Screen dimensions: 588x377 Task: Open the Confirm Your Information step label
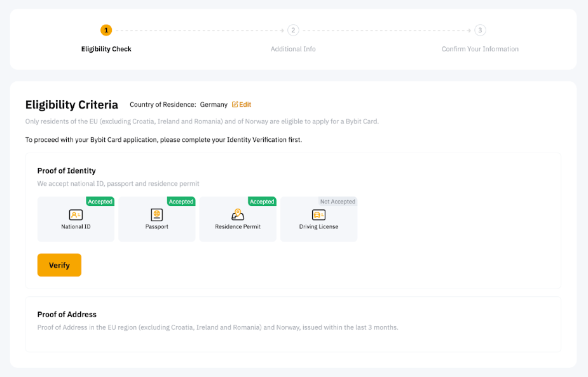tap(480, 49)
